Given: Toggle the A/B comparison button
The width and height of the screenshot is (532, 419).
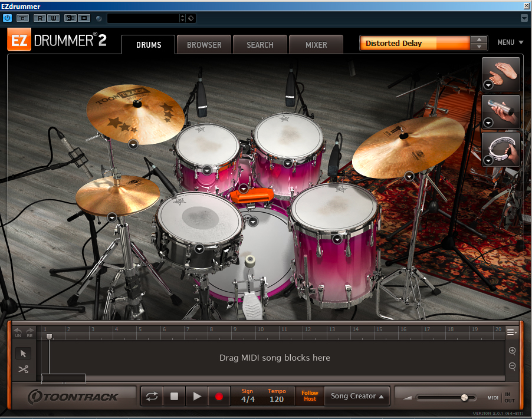Looking at the screenshot, I should click(70, 18).
